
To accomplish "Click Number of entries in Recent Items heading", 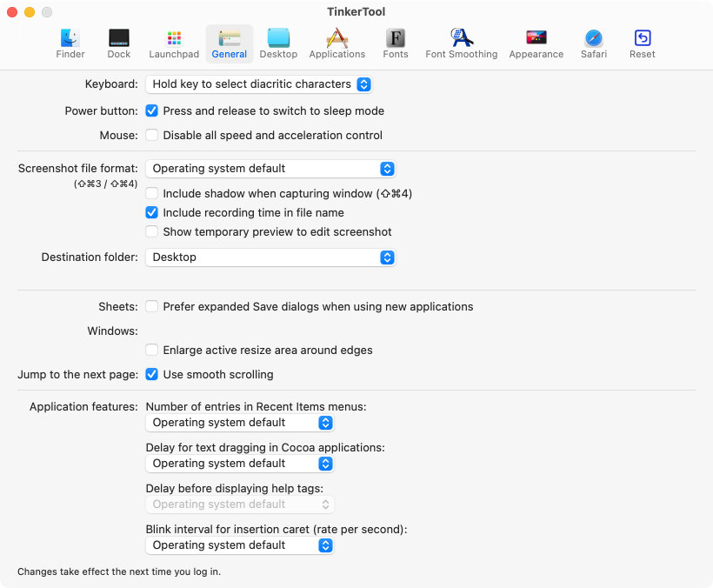I will (256, 406).
